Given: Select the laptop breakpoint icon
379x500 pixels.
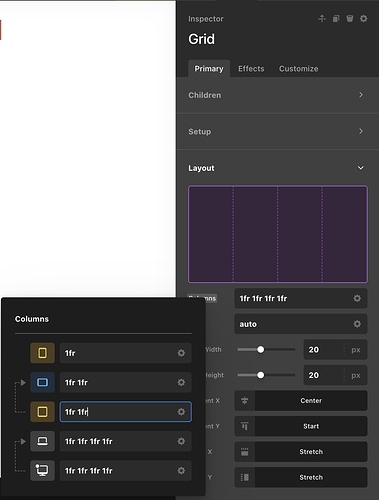Looking at the screenshot, I should click(42, 441).
